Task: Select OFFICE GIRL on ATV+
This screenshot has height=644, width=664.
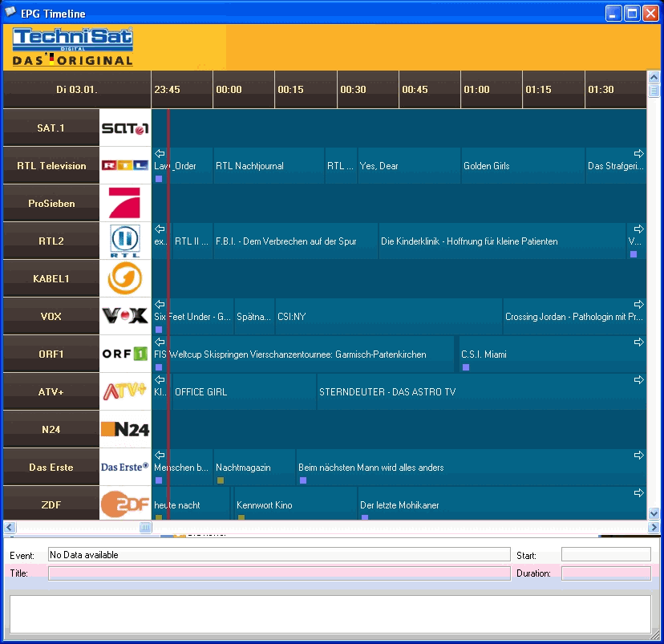Action: tap(245, 391)
